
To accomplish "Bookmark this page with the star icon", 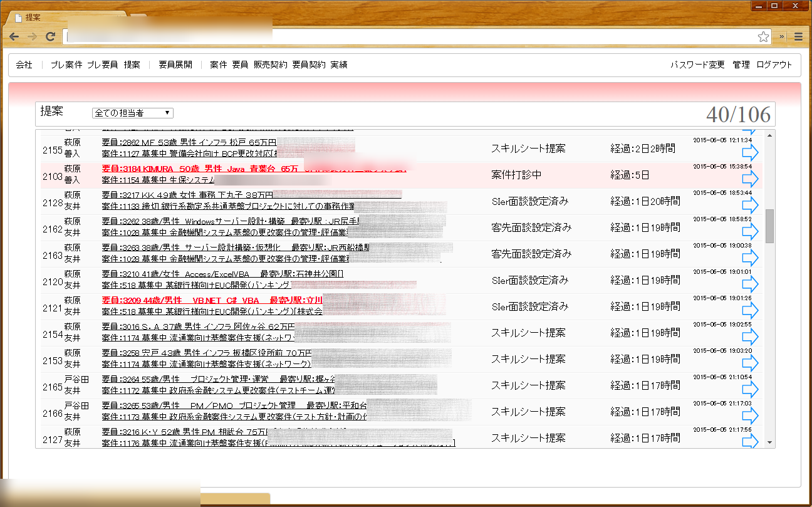I will (x=763, y=36).
